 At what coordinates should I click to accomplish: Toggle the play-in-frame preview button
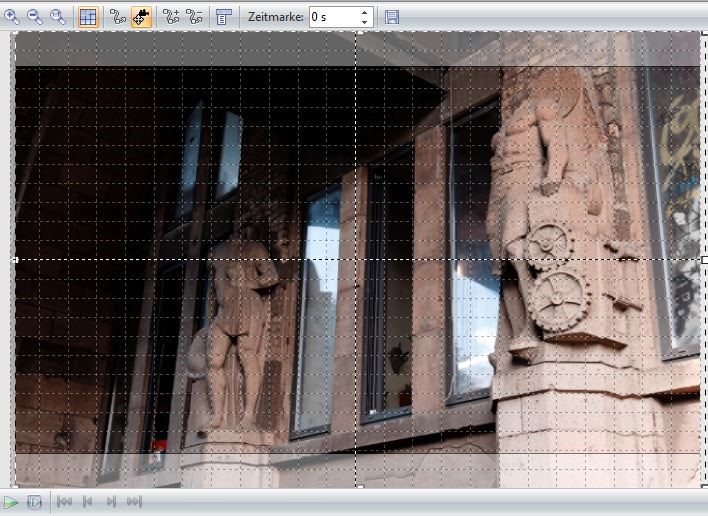coord(35,502)
